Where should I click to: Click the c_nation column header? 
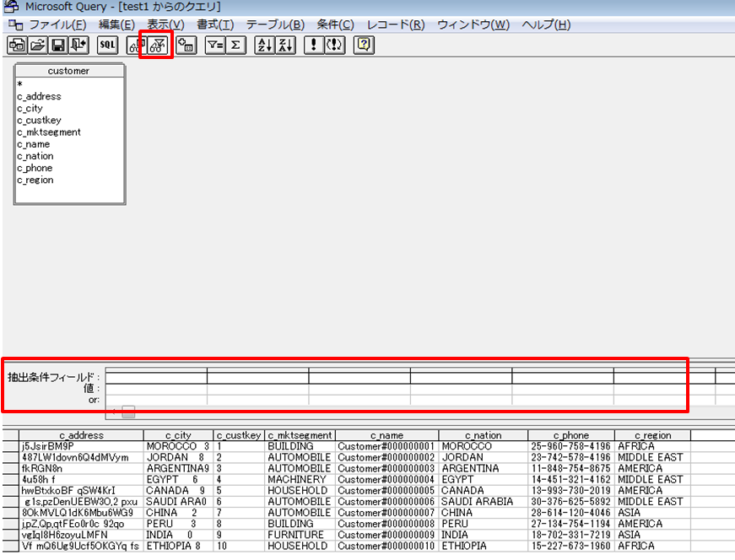pyautogui.click(x=484, y=435)
